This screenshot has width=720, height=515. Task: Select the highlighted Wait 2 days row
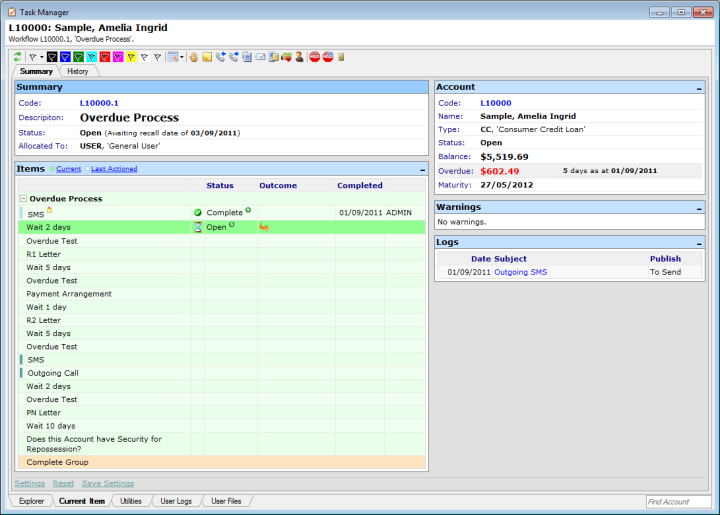[x=222, y=227]
